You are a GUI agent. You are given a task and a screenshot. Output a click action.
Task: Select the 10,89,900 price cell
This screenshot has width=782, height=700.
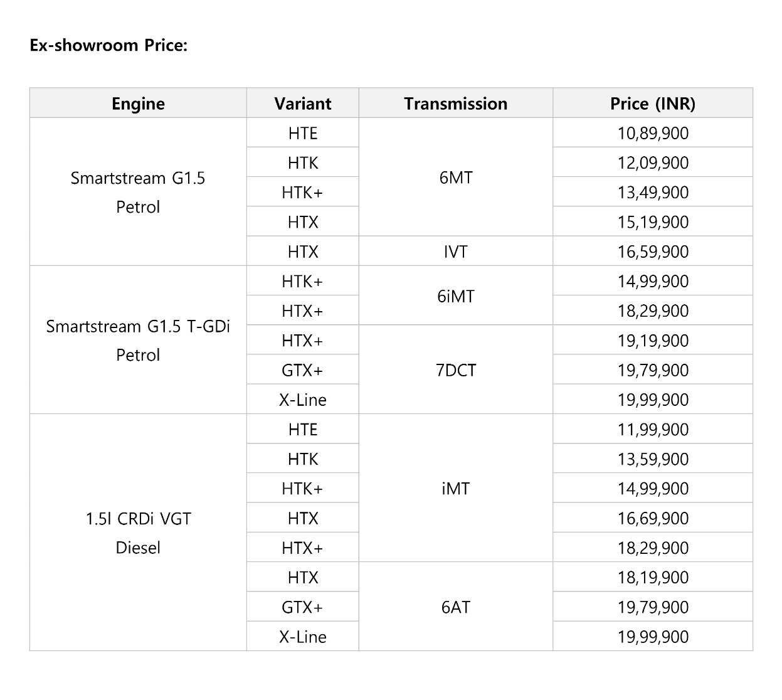[x=653, y=133]
